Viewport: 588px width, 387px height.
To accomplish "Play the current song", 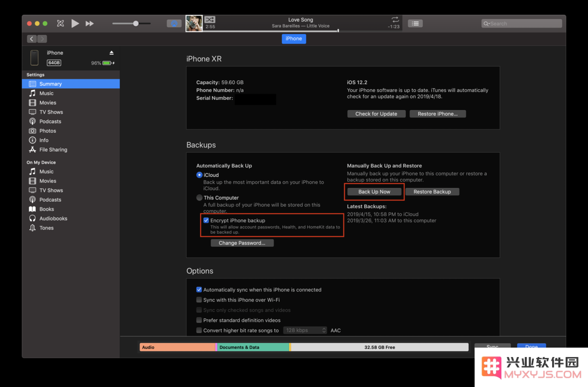I will tap(75, 23).
